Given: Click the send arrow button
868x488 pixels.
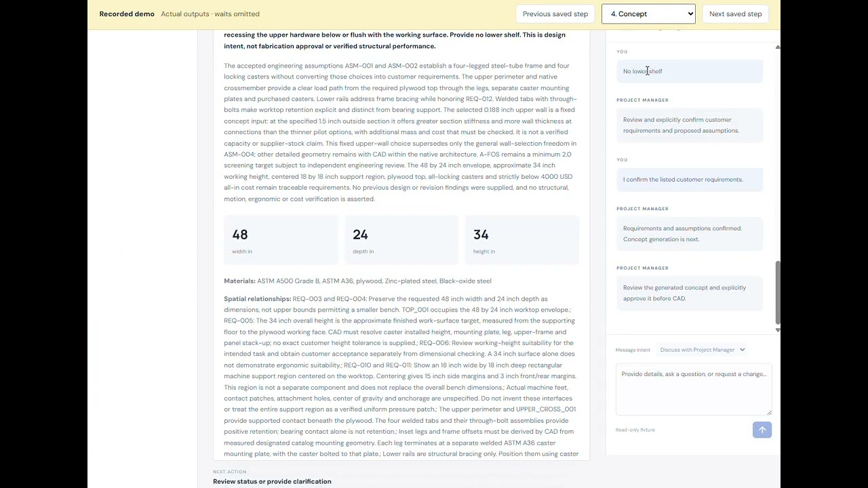Looking at the screenshot, I should click(762, 430).
